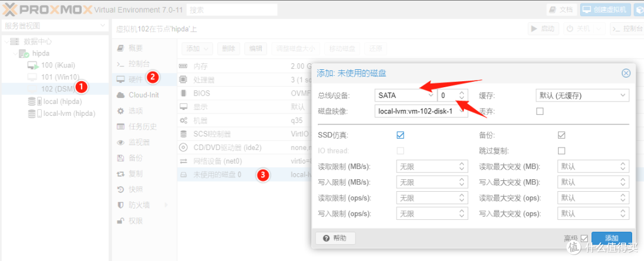Viewport: 644px width, 261px height.
Task: Toggle the 跳过复制 skip replication checkbox
Action: 562,151
